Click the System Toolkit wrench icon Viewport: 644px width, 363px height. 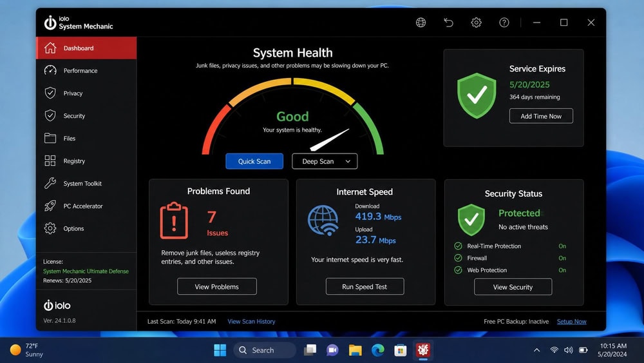[50, 183]
